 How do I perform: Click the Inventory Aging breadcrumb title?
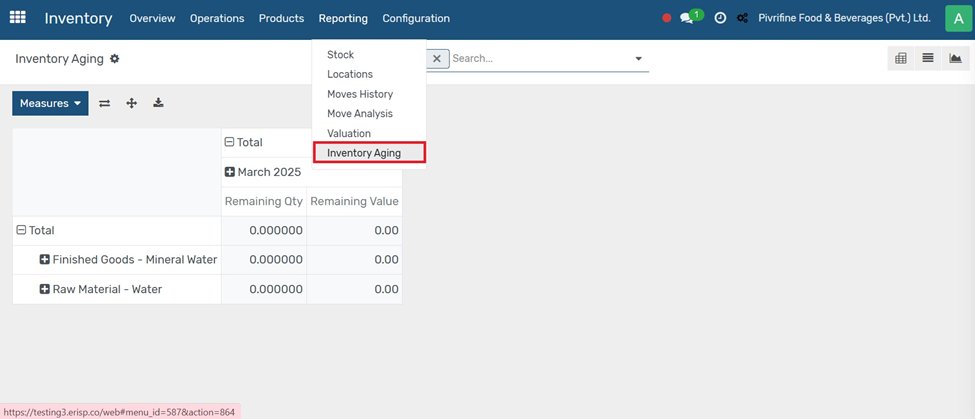tap(59, 58)
